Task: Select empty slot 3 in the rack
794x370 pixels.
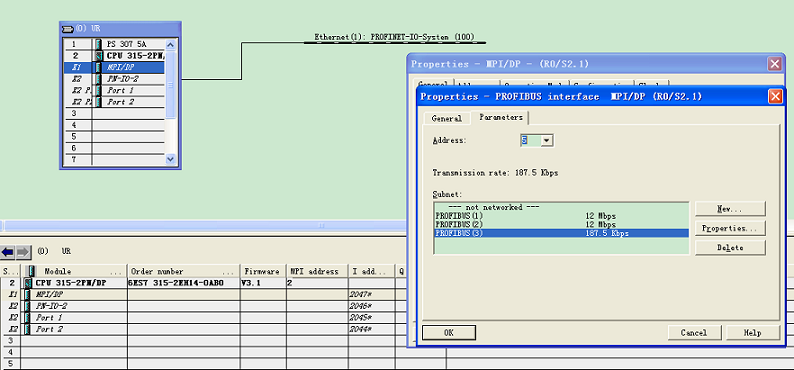Action: [113, 113]
